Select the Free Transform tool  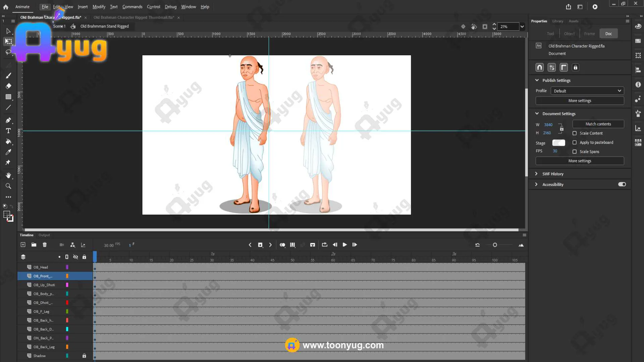coord(8,42)
